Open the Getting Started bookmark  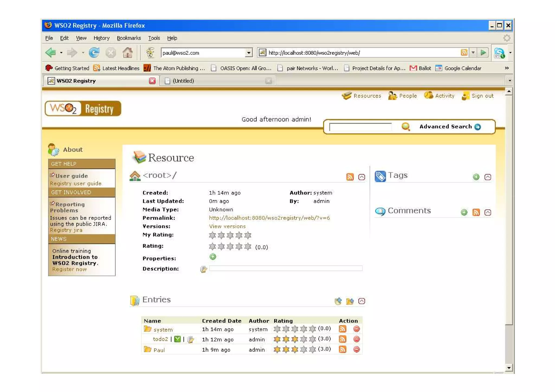click(x=67, y=68)
